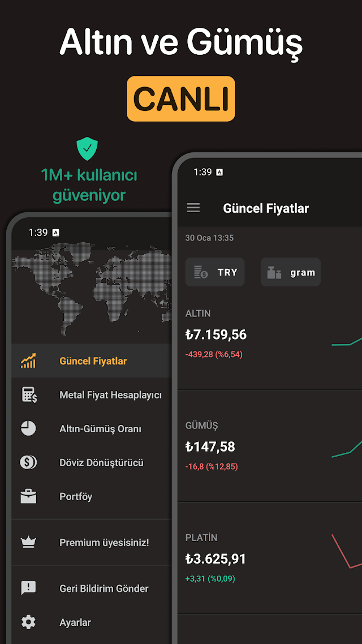This screenshot has height=644, width=362.
Task: Select Geri Bildirim Gönder option
Action: (91, 588)
